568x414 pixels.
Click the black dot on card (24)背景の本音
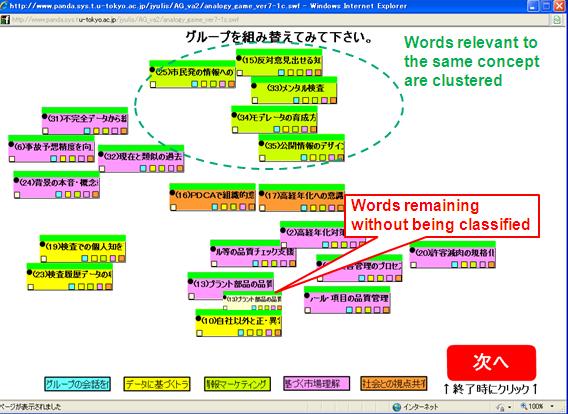pyautogui.click(x=16, y=180)
